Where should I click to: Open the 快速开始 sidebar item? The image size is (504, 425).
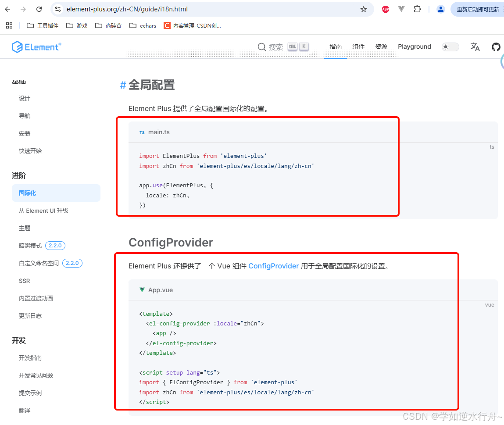pos(30,151)
